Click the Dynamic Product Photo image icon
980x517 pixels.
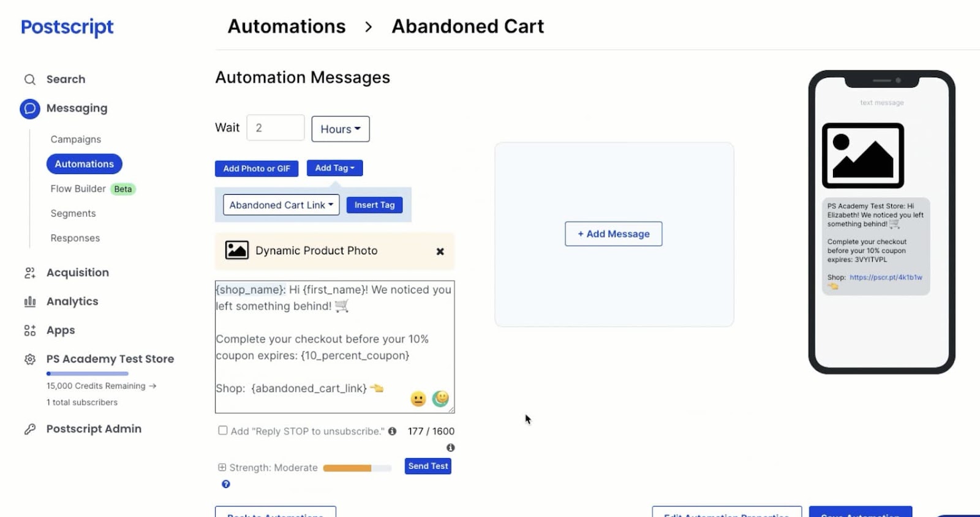tap(236, 250)
